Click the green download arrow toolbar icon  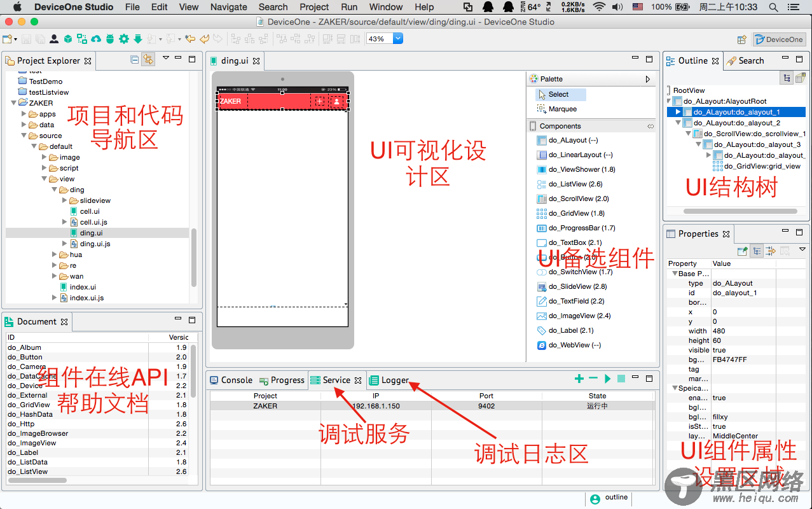137,39
